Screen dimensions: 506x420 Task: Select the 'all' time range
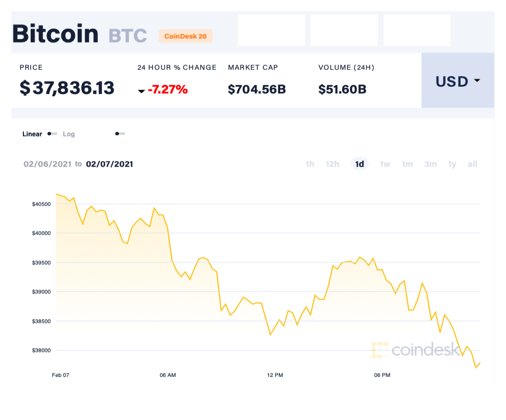pyautogui.click(x=472, y=164)
